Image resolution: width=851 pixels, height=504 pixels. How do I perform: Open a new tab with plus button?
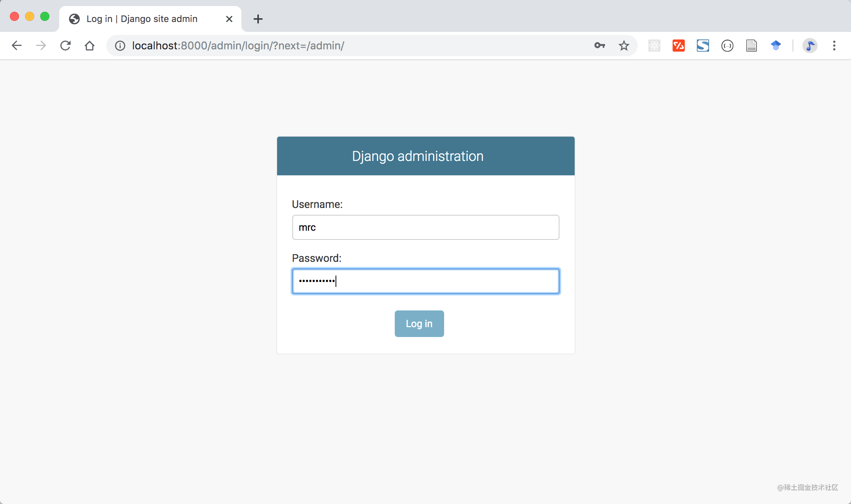(x=258, y=19)
